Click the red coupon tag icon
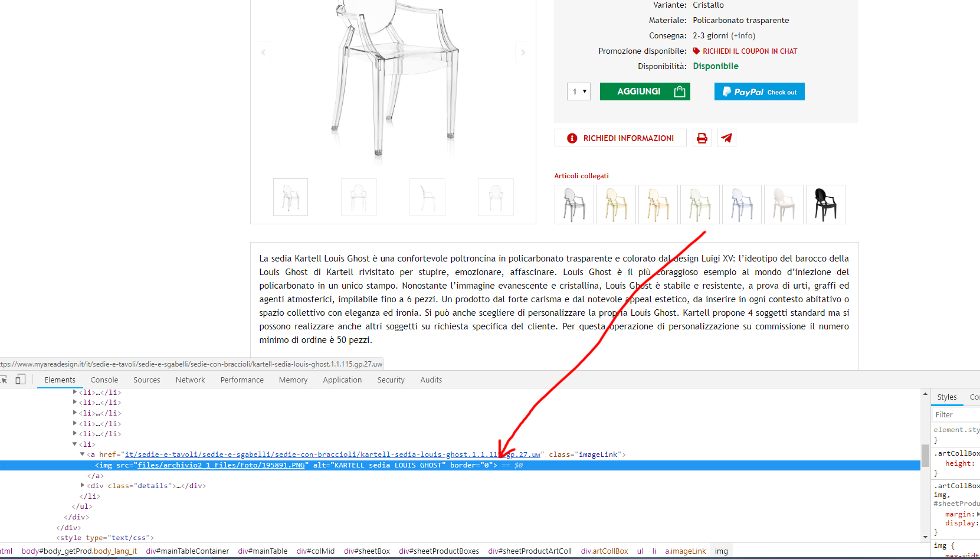 coord(696,51)
